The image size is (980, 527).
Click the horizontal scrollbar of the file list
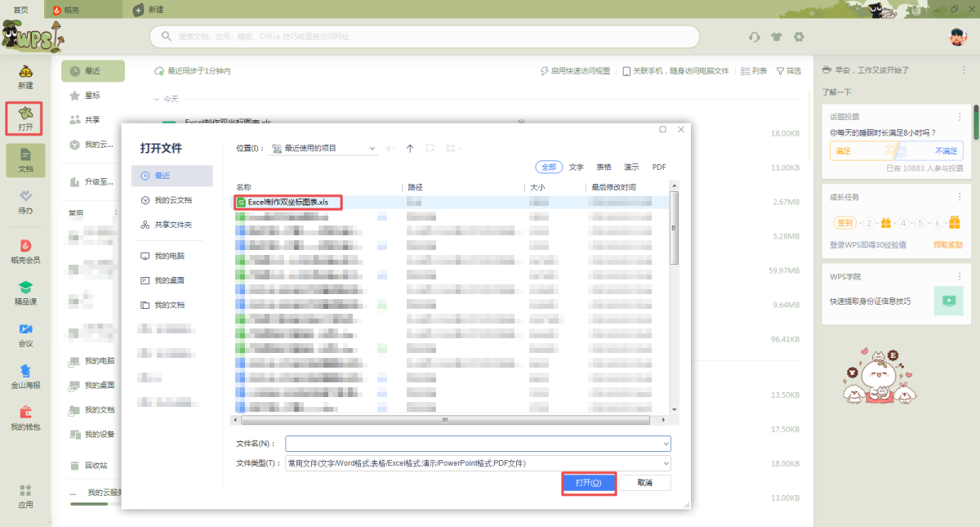pos(445,420)
